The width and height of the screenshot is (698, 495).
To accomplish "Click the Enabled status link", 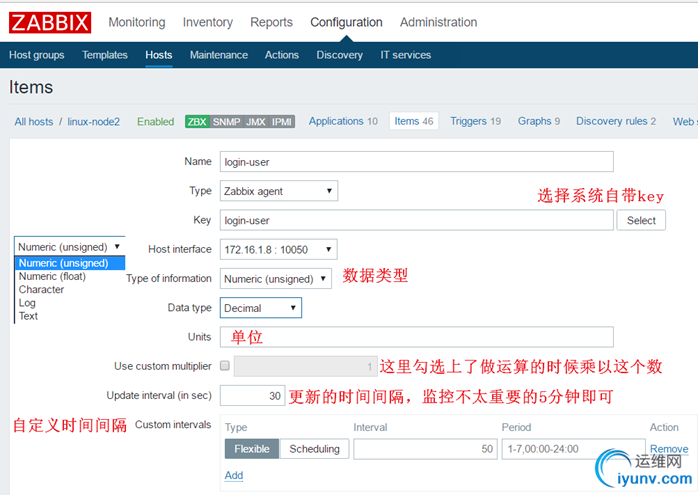I will coord(155,122).
